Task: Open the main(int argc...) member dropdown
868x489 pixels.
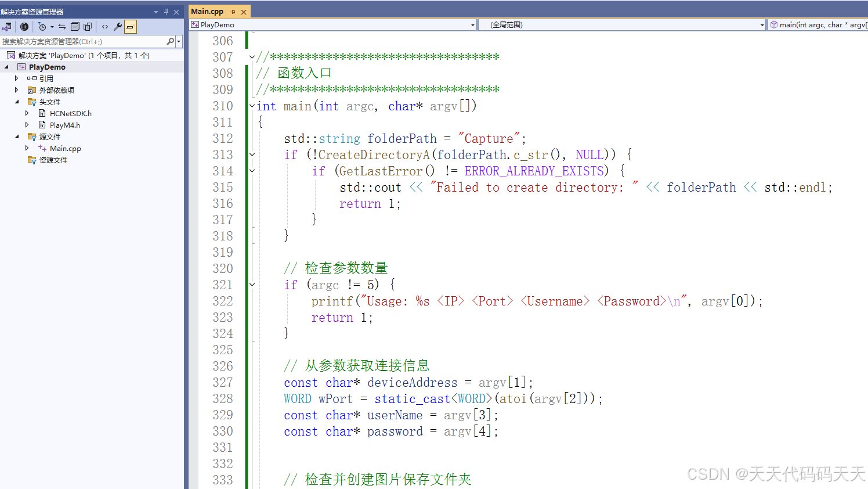Action: (818, 25)
